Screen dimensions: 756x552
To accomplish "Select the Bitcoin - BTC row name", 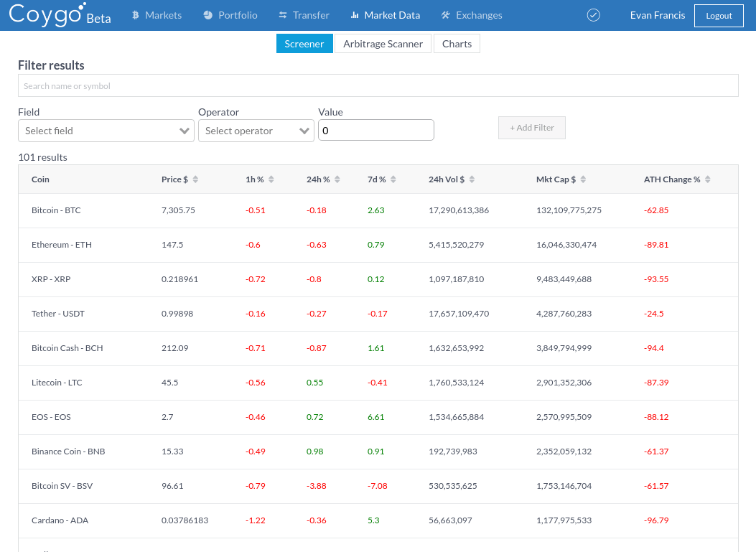I will tap(56, 210).
